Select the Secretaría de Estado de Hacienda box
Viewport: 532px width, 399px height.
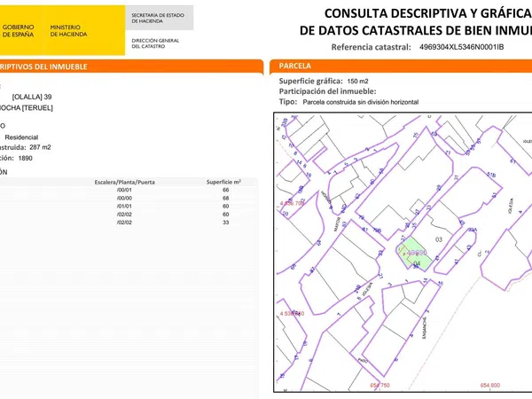(x=159, y=18)
